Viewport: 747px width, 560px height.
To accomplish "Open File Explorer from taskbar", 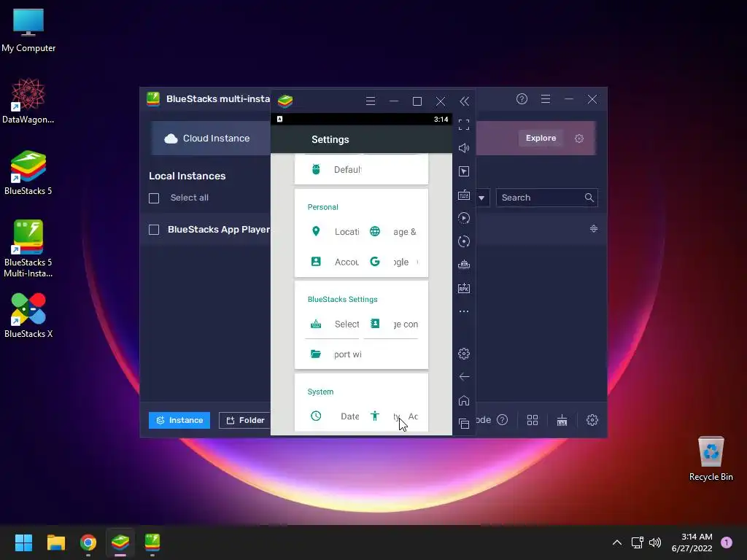I will (55, 542).
